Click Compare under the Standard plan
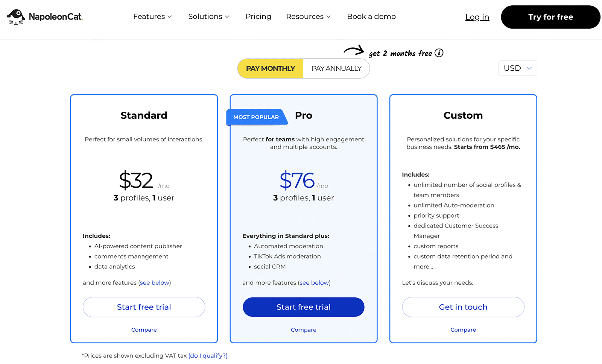Image resolution: width=602 pixels, height=364 pixels. (x=144, y=330)
